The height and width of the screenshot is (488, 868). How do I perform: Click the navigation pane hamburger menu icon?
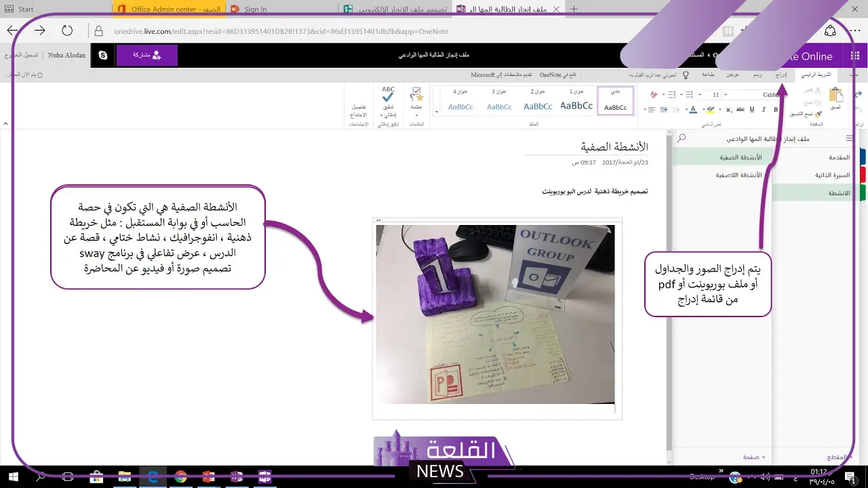[850, 138]
